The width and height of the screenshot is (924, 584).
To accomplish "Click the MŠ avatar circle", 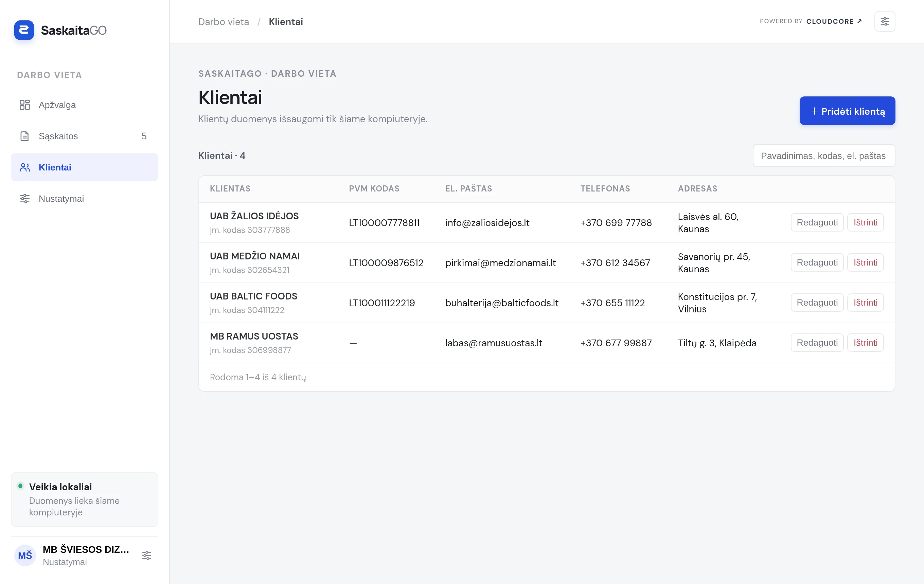I will [x=25, y=555].
